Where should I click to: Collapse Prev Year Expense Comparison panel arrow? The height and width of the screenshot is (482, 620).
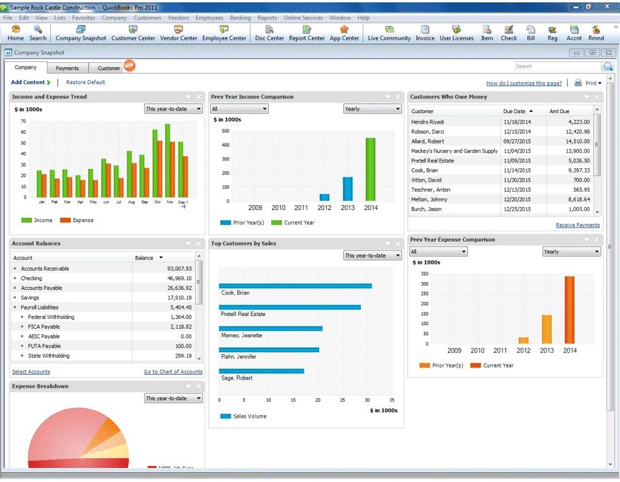point(586,240)
